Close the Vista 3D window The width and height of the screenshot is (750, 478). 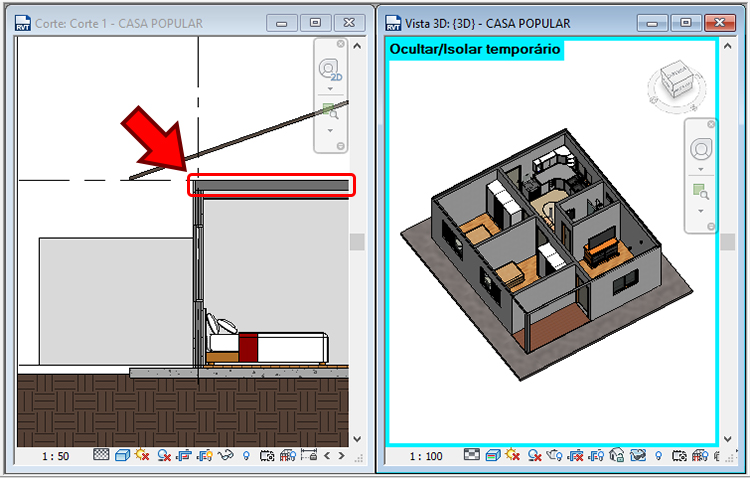(720, 22)
